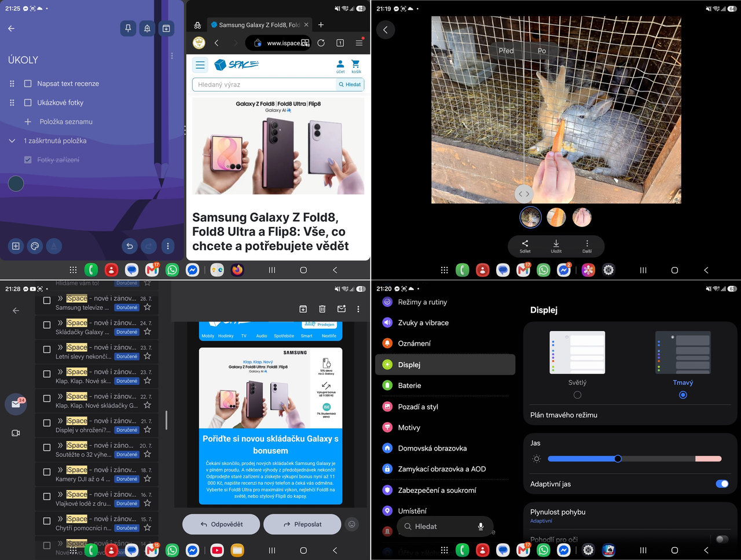Click the Hledaný výraz search field
The height and width of the screenshot is (560, 741).
click(265, 85)
